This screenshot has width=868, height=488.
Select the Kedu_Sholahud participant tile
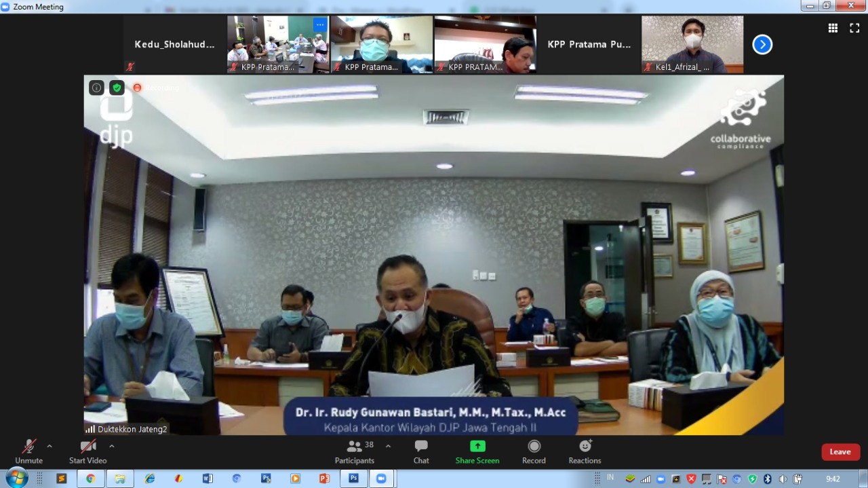point(174,44)
